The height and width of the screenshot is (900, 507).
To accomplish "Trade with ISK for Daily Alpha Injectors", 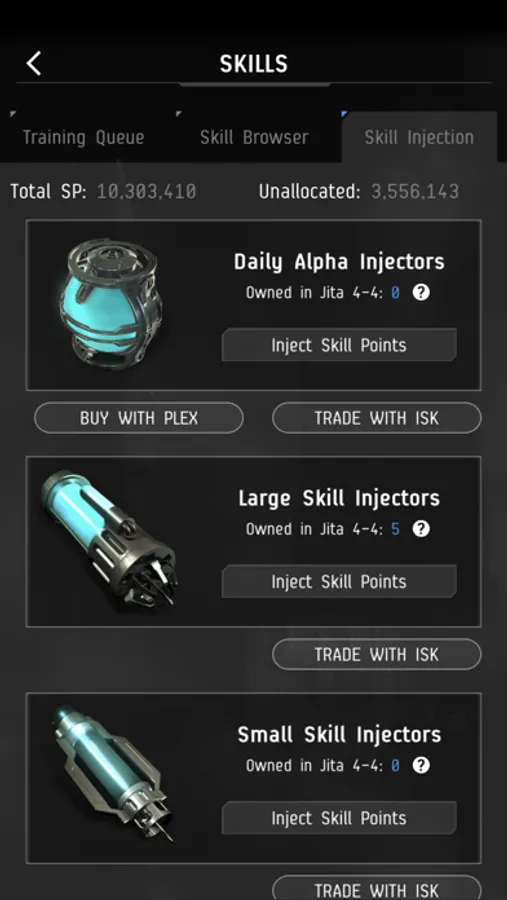I will tap(377, 418).
